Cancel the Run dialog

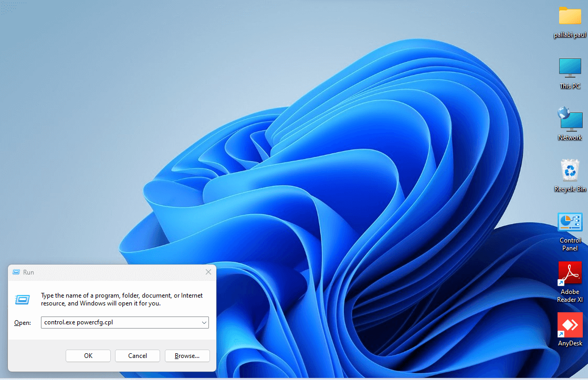[x=137, y=355]
